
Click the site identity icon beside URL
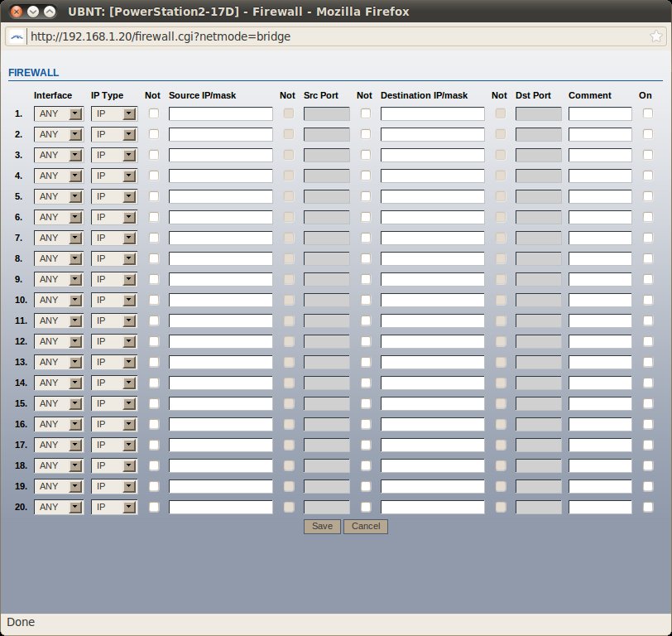pyautogui.click(x=17, y=36)
